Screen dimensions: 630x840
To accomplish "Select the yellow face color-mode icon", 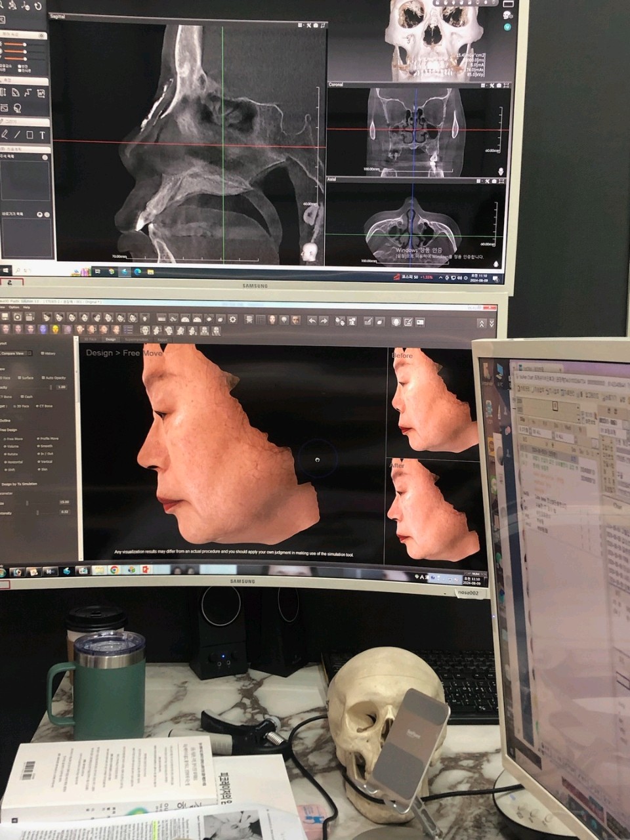I will 54,329.
